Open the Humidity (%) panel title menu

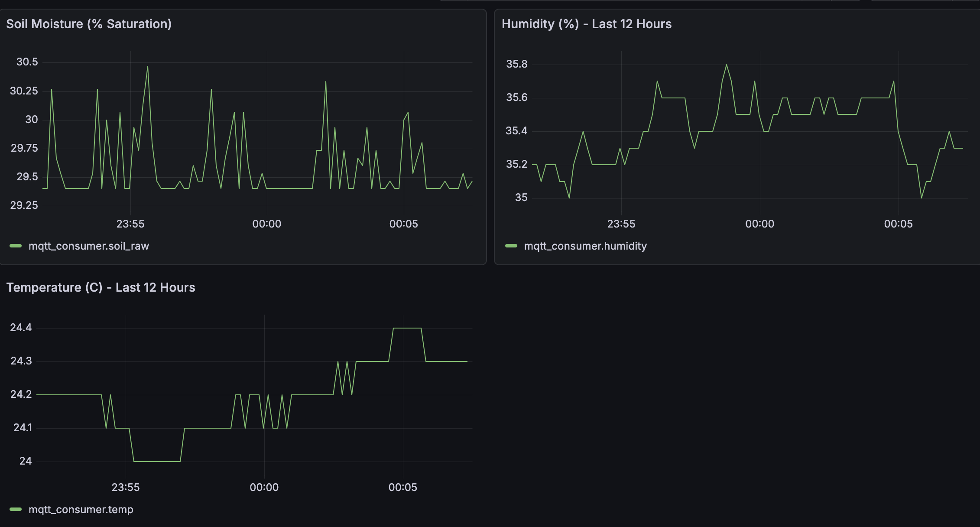point(586,24)
